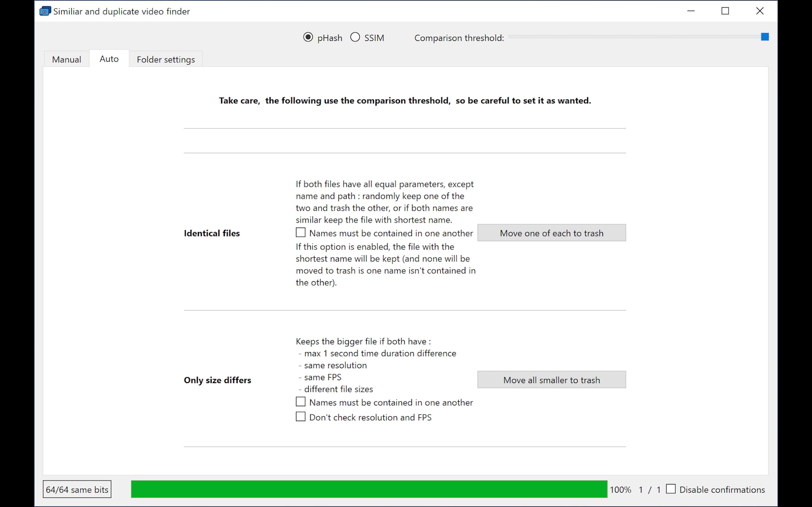Viewport: 812px width, 507px height.
Task: Enable names contained check for size-differing files
Action: (300, 401)
